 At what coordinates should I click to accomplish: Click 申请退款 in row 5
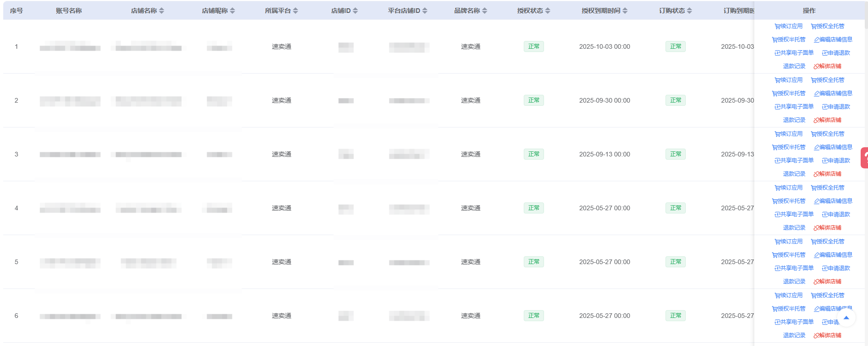pos(836,268)
